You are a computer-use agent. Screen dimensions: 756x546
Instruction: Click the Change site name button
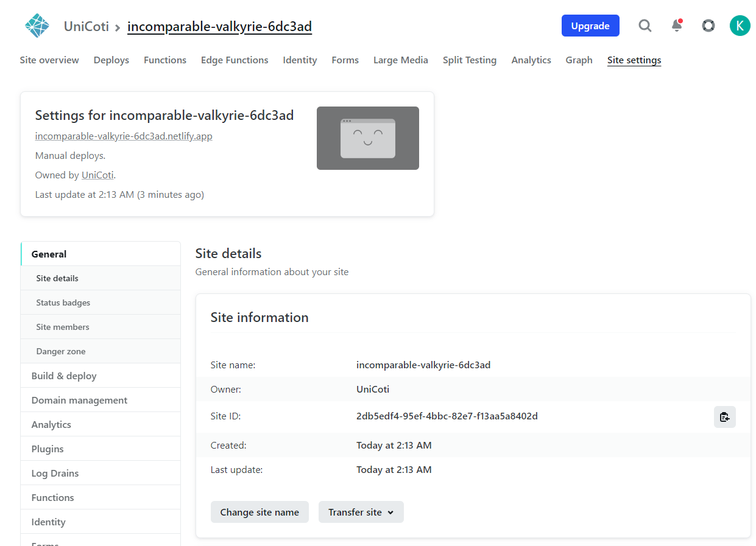[260, 512]
